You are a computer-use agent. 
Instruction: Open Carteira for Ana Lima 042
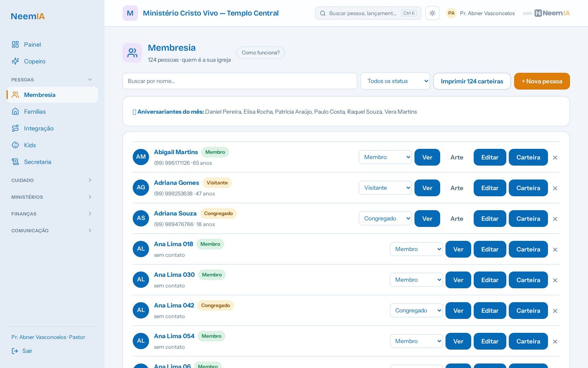click(528, 310)
